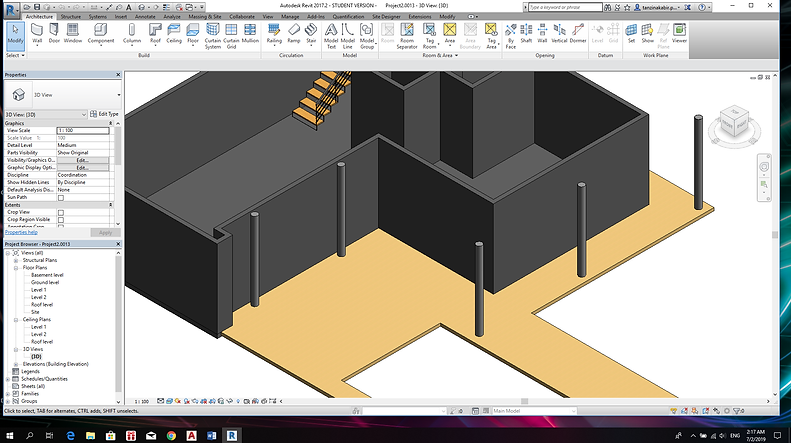Select the Door tool
The image size is (791, 443).
53,34
